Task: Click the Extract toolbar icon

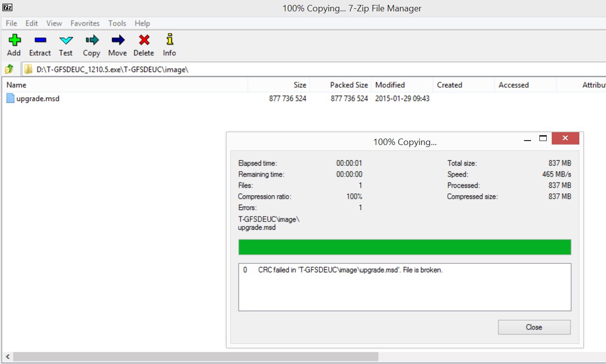Action: (x=40, y=45)
